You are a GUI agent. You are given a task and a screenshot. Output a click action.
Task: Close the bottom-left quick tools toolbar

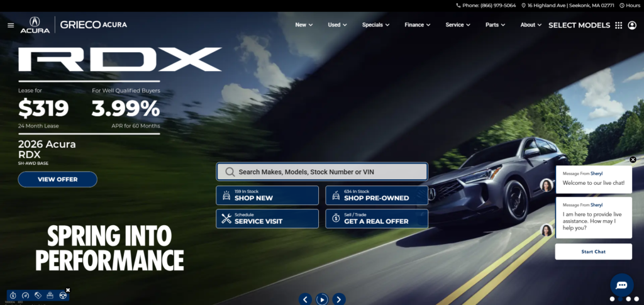(68, 290)
